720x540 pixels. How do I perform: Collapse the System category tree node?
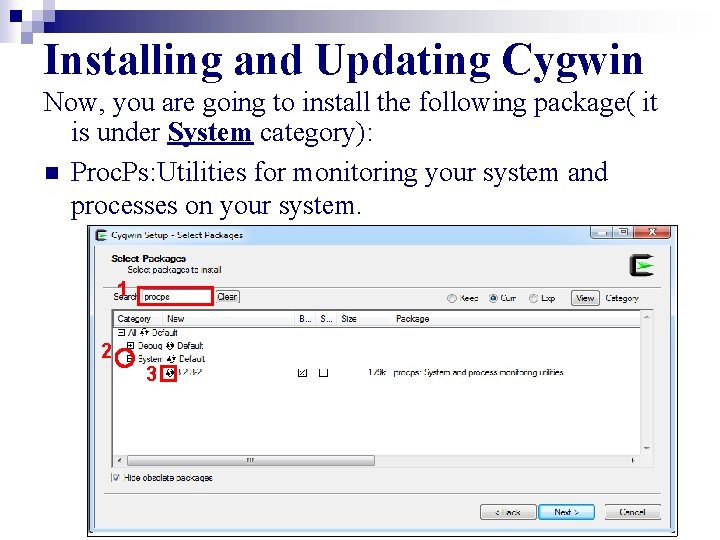[x=129, y=358]
